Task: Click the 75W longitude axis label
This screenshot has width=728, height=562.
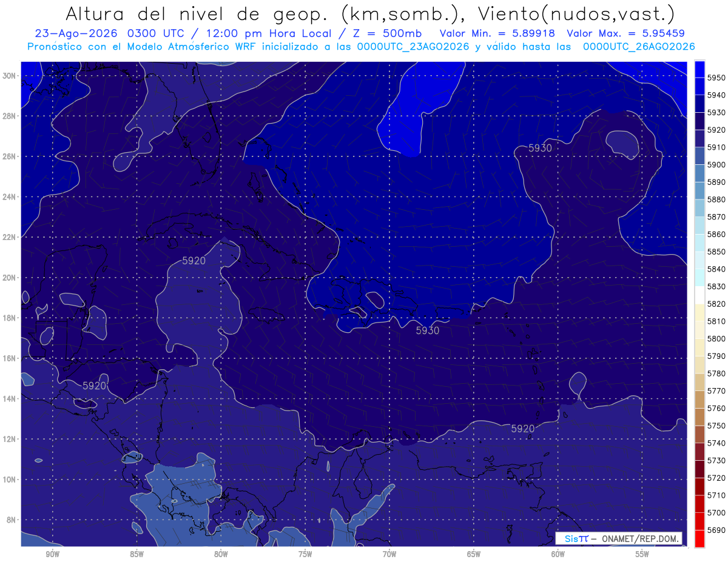Action: point(305,554)
